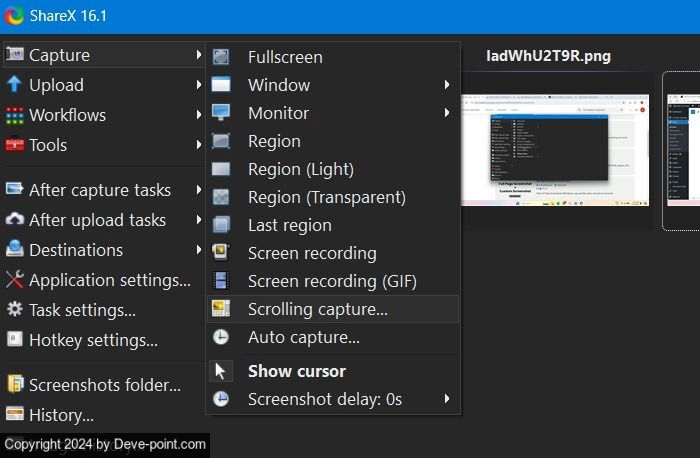Open Hotkey settings
The width and height of the screenshot is (700, 458).
(93, 340)
